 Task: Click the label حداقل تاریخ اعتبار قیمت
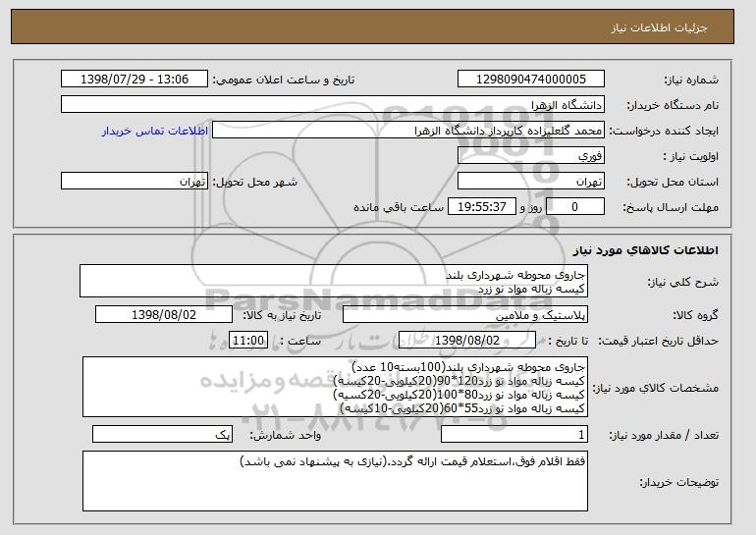click(x=658, y=341)
